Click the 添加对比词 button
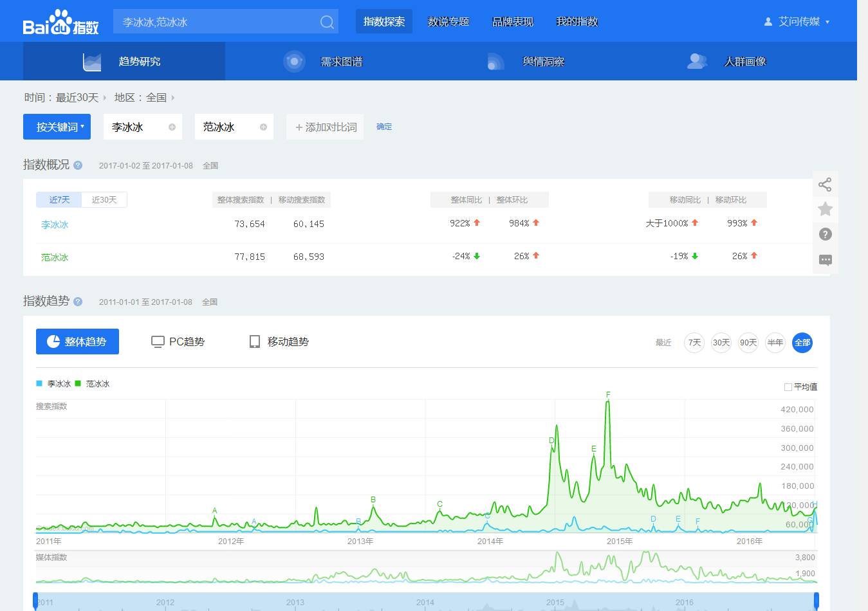 click(326, 127)
